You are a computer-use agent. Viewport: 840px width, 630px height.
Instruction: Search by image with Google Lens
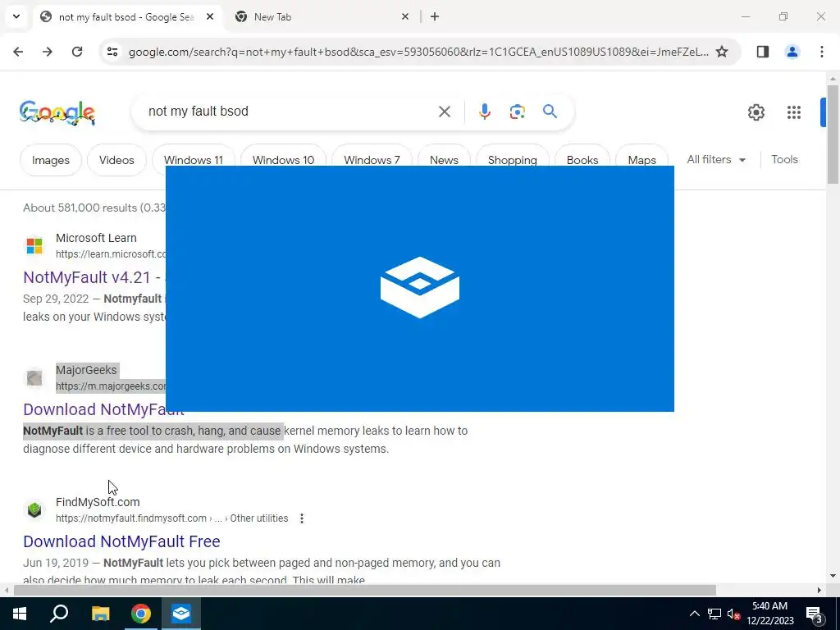(517, 112)
